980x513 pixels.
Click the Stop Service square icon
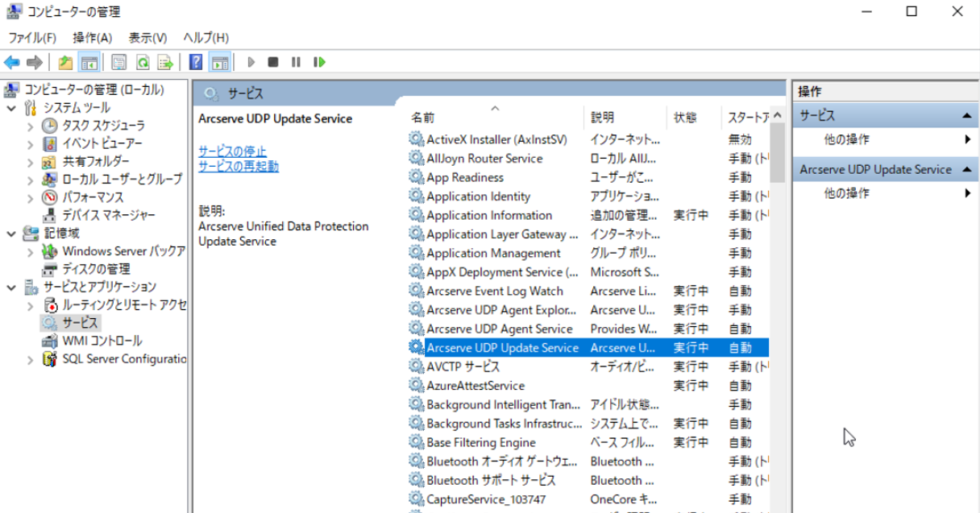click(x=273, y=62)
